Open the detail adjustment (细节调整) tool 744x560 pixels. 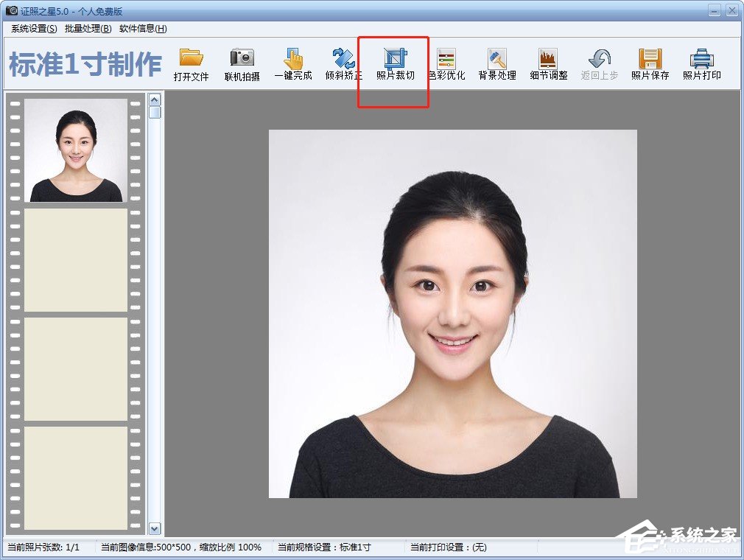click(x=548, y=59)
